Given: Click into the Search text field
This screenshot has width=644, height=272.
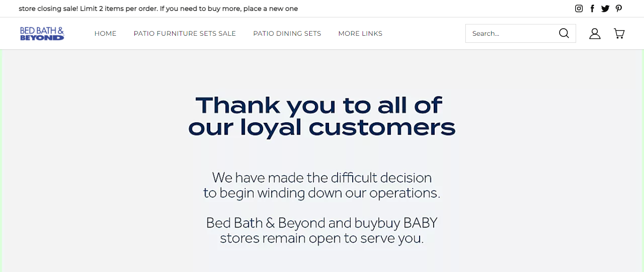Looking at the screenshot, I should (512, 33).
